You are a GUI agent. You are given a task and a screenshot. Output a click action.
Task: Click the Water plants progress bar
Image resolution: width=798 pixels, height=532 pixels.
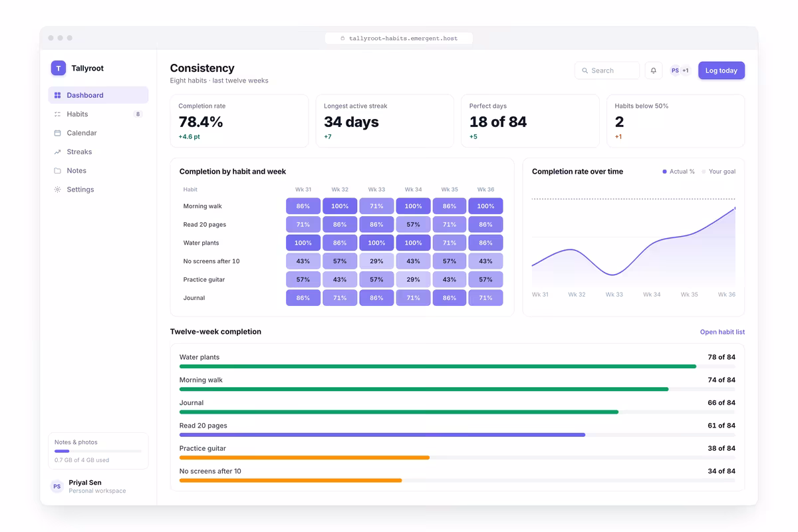click(458, 366)
